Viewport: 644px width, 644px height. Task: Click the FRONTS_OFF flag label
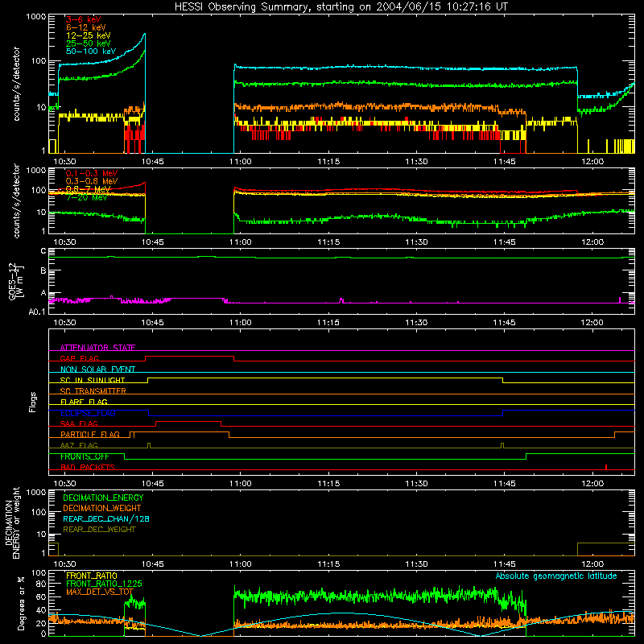85,456
